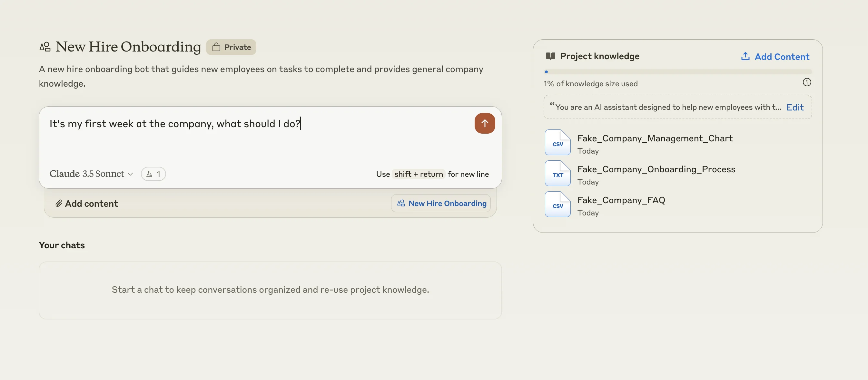Click the upload icon beside Add Content

[745, 56]
